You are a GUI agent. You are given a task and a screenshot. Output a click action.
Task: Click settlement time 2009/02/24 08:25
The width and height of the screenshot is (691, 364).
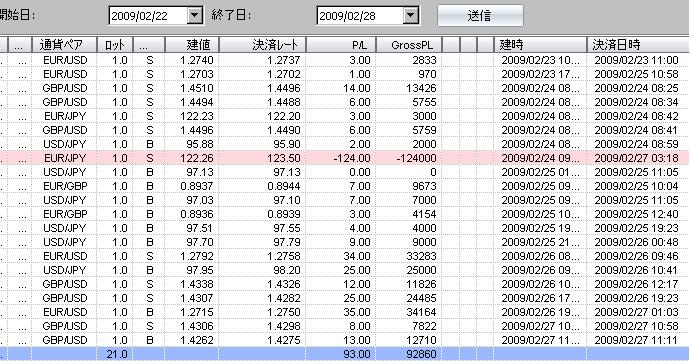coord(636,88)
